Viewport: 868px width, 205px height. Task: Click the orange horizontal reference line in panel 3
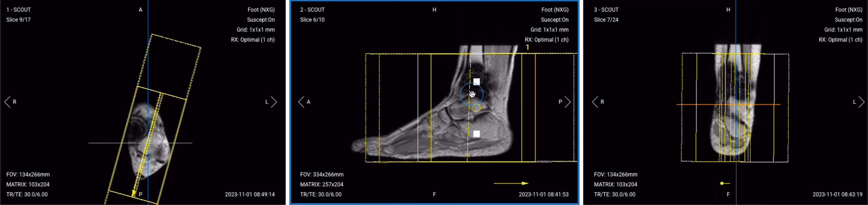[x=728, y=105]
